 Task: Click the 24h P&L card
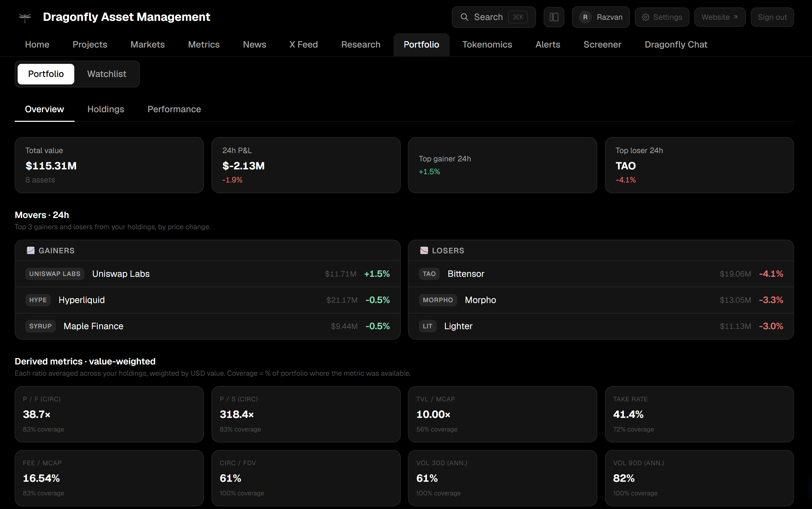pos(306,165)
